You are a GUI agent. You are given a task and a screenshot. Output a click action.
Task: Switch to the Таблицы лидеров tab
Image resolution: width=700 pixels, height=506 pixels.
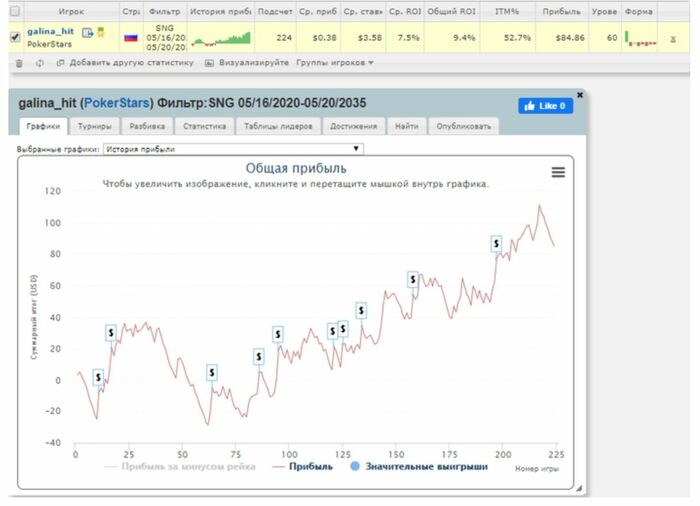[278, 126]
